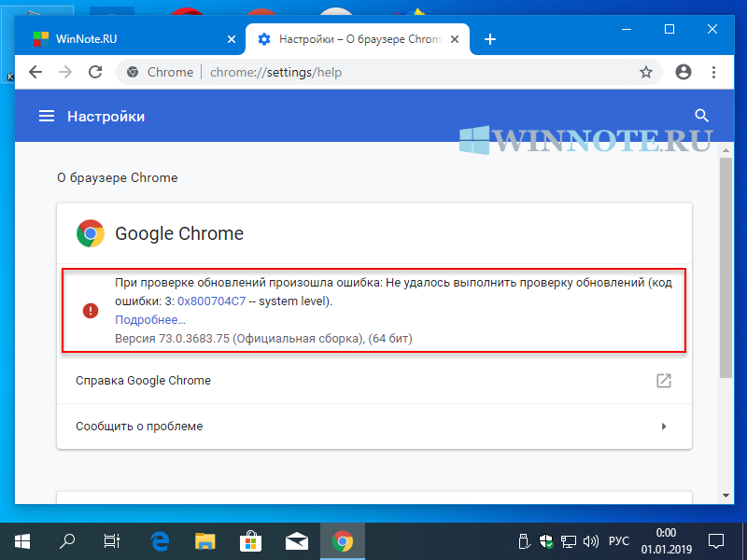Image resolution: width=747 pixels, height=560 pixels.
Task: Click the scrollbar up arrow
Action: 726,150
